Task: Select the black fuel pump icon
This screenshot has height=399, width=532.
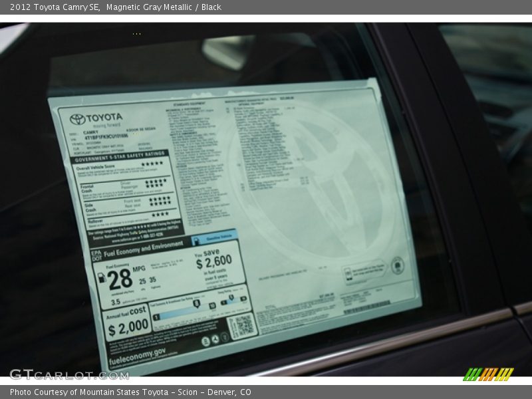Action: 101,278
